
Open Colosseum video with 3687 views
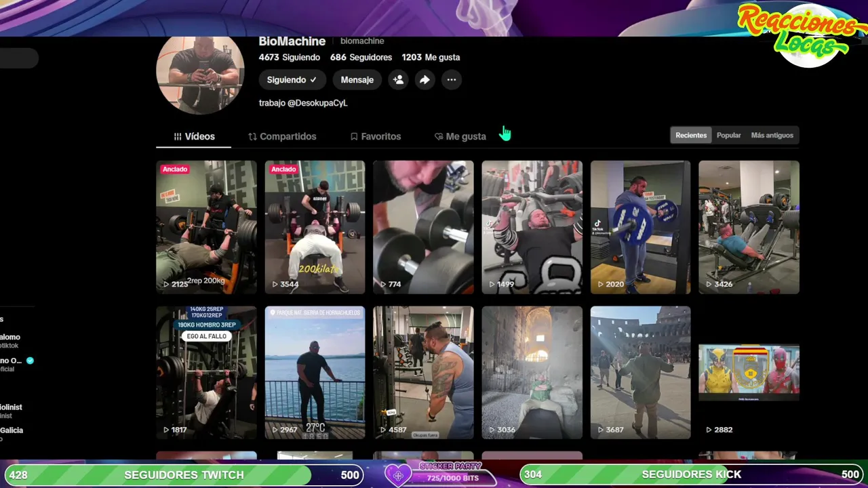point(640,373)
